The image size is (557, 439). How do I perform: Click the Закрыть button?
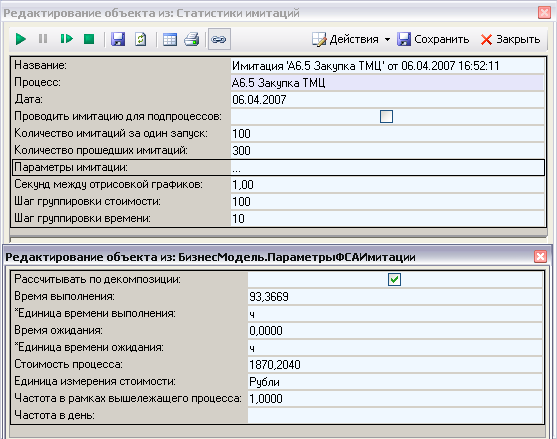click(510, 39)
